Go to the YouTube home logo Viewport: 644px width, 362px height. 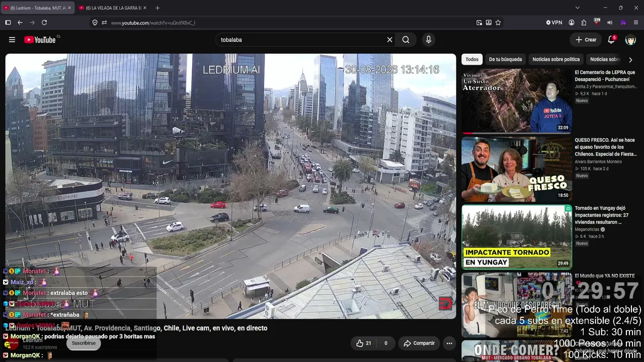40,40
